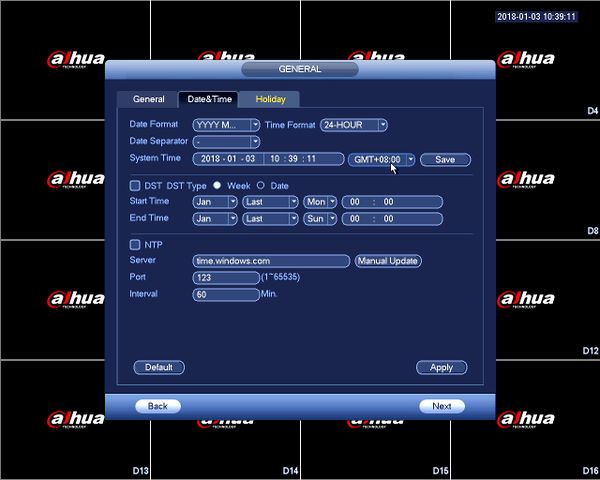
Task: Go Back to the previous page
Action: 158,406
